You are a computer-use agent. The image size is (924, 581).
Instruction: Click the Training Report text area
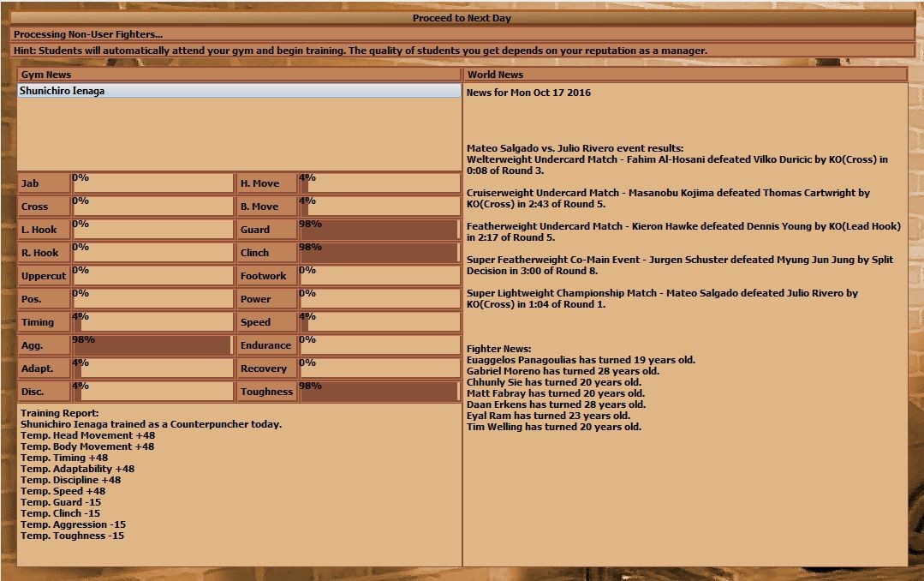click(x=239, y=480)
